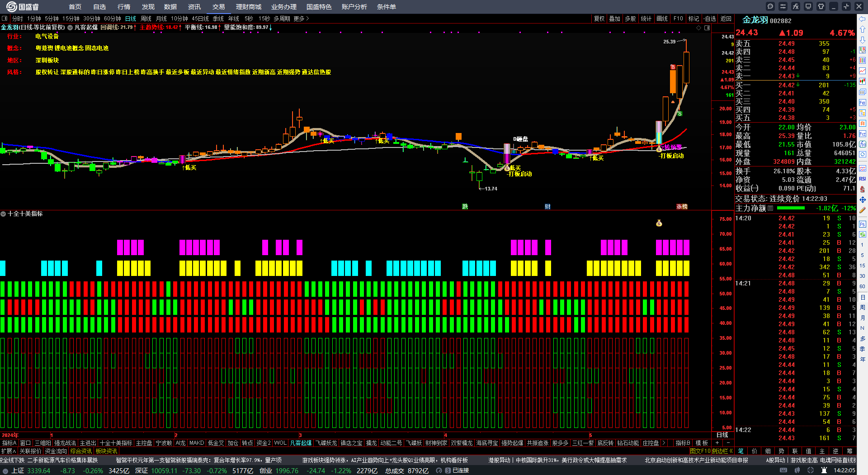Screen dimensions: 868x475
Task: Click the 已连接 connection status
Action: [461, 470]
